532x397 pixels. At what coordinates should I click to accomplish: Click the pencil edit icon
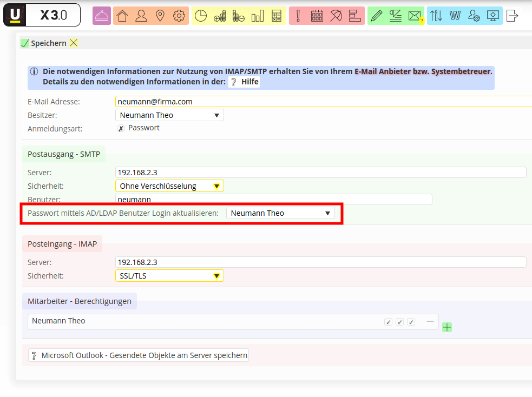[377, 16]
